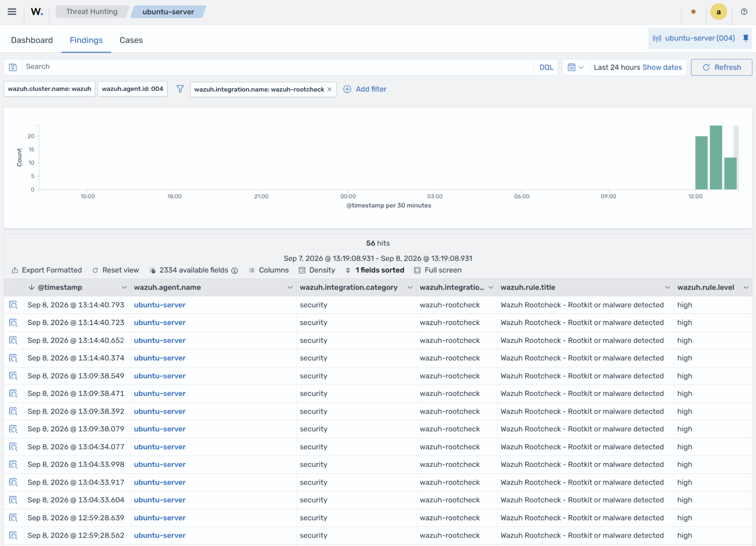Image resolution: width=756 pixels, height=546 pixels.
Task: Inspect document at 13:04:34.077
Action: coord(13,447)
